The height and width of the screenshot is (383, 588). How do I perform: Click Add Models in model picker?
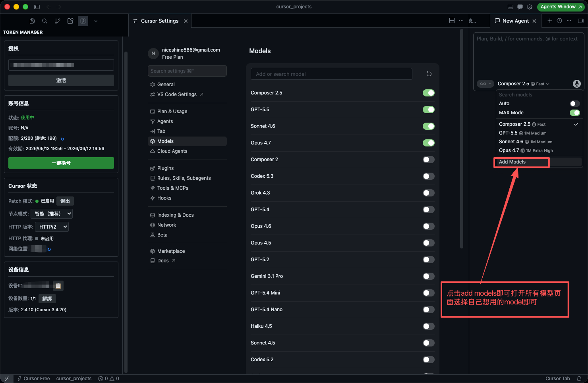pyautogui.click(x=539, y=162)
